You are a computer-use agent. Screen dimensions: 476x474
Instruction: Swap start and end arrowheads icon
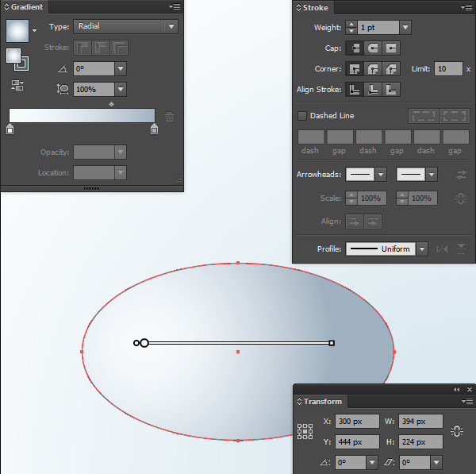(x=462, y=175)
